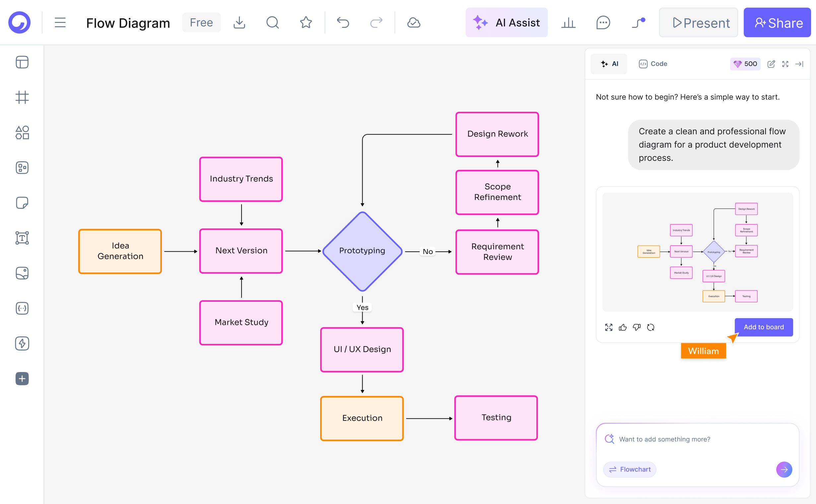Star this Flow Diagram file
The image size is (816, 504).
click(306, 23)
